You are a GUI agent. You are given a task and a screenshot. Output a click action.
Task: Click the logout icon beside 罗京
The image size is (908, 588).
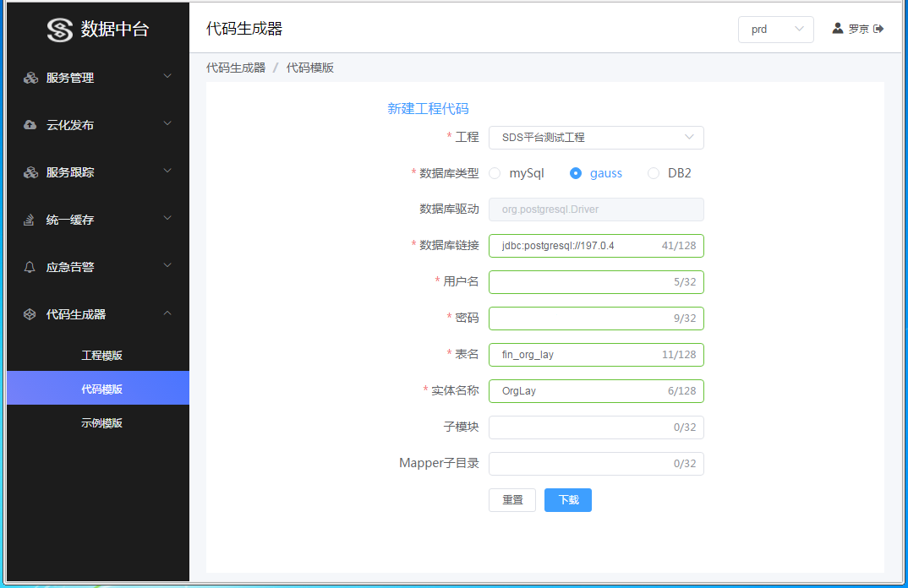point(878,29)
